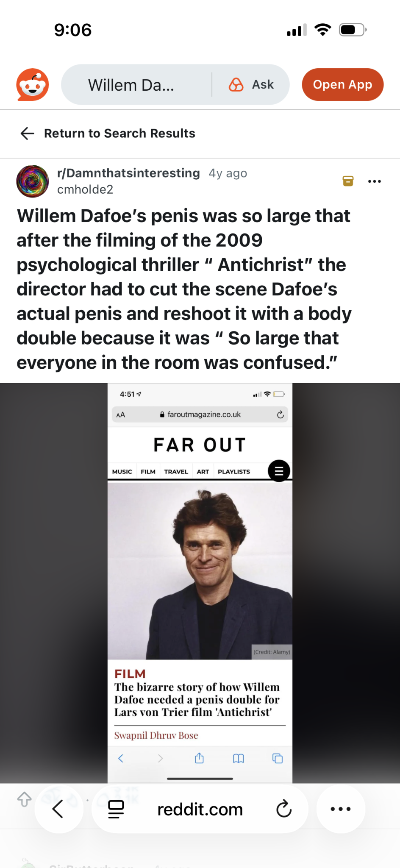The image size is (400, 868).
Task: Open the browser's three-dot more menu
Action: 341,809
